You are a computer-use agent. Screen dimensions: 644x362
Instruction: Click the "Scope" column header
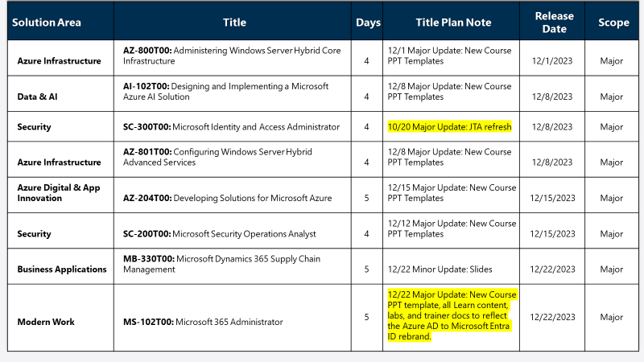click(x=613, y=23)
